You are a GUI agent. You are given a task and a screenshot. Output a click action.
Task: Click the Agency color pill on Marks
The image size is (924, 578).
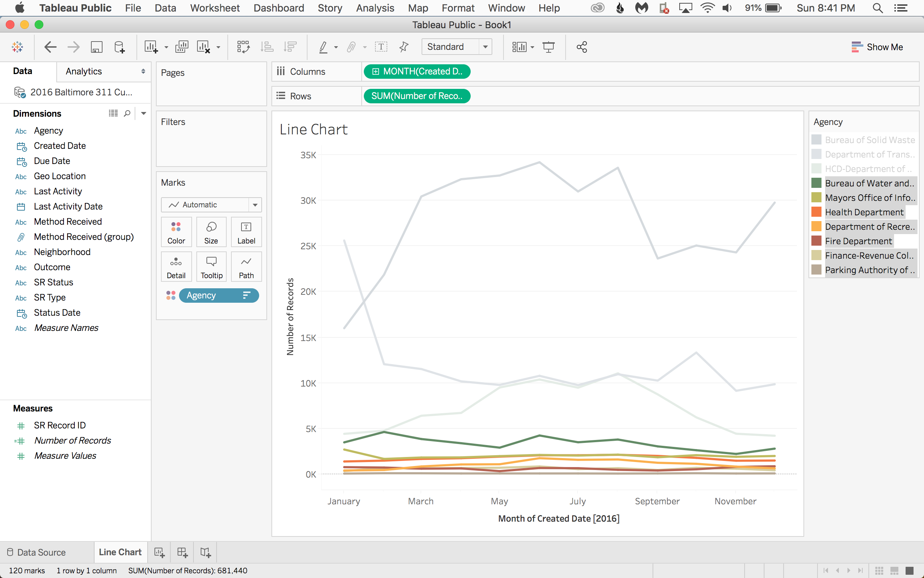pos(219,296)
